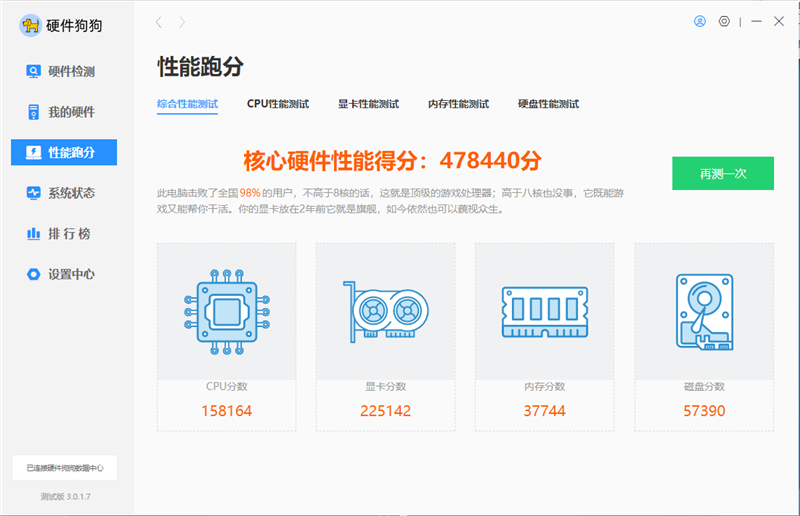Image resolution: width=800 pixels, height=516 pixels.
Task: Open 我的硬件 sidebar item
Action: click(x=64, y=112)
